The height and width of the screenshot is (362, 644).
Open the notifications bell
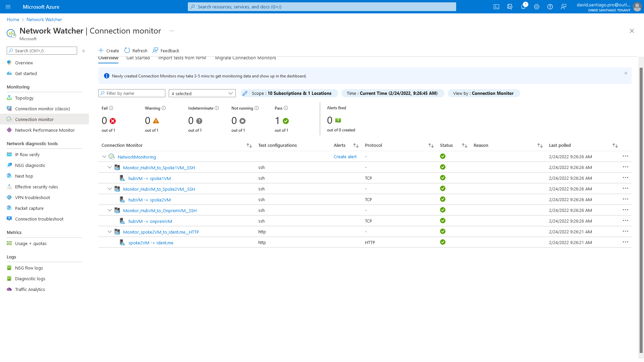[523, 7]
